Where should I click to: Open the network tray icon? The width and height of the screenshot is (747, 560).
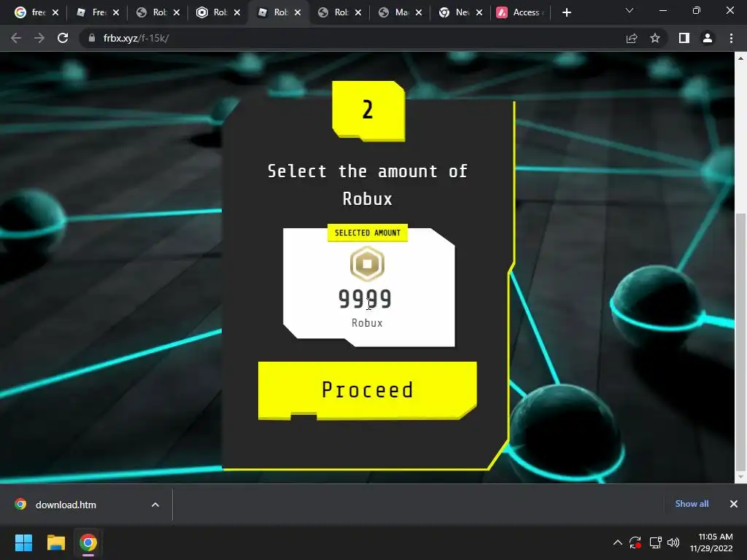pyautogui.click(x=656, y=542)
